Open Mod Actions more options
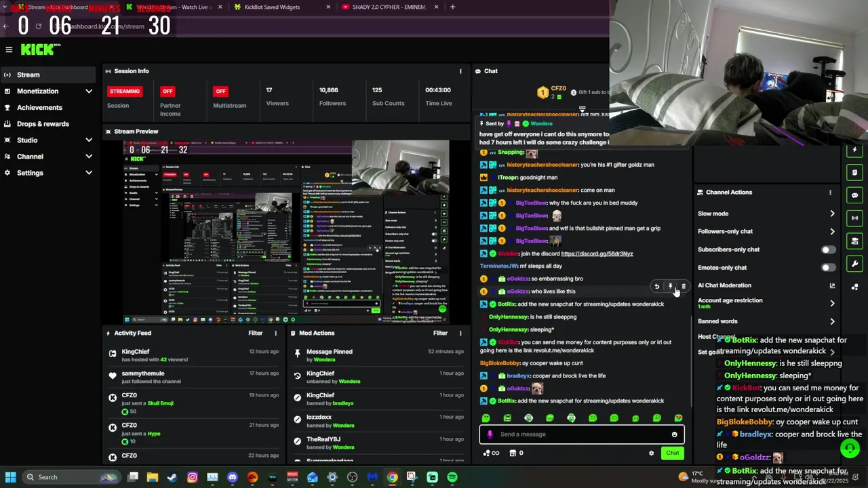This screenshot has width=868, height=488. [460, 333]
